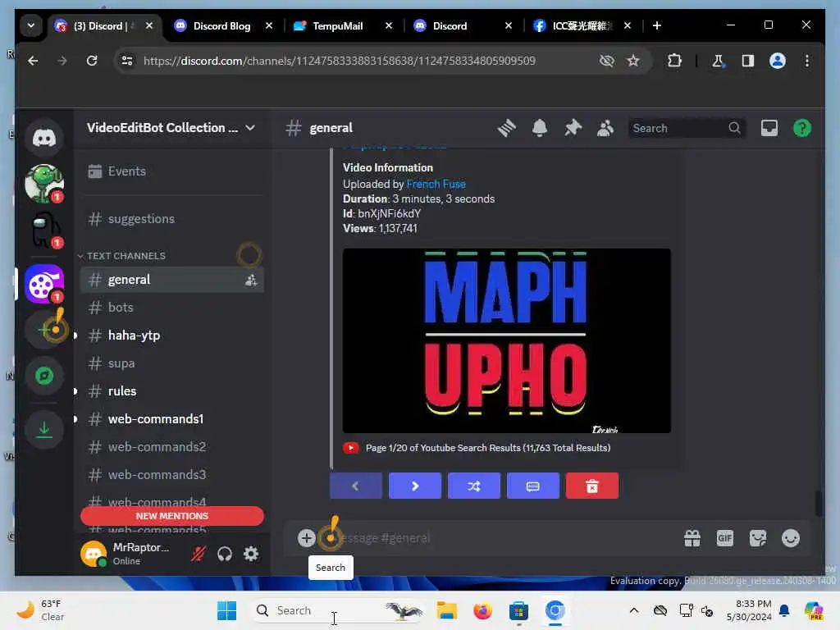This screenshot has height=630, width=840.
Task: Click the MAPH UPHO video thumbnail
Action: [506, 340]
